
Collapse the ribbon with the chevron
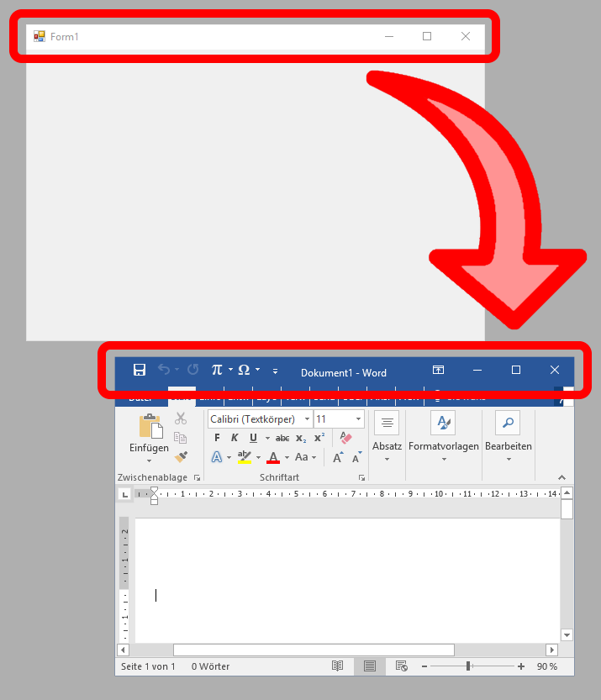point(561,477)
